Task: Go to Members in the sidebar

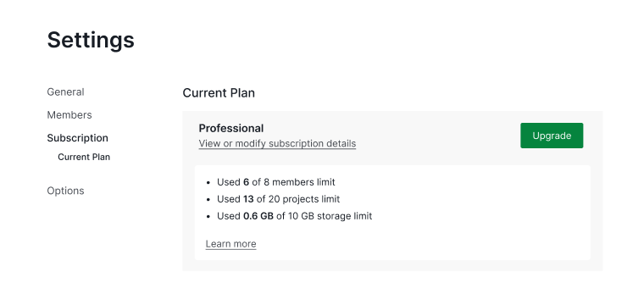Action: (x=69, y=115)
